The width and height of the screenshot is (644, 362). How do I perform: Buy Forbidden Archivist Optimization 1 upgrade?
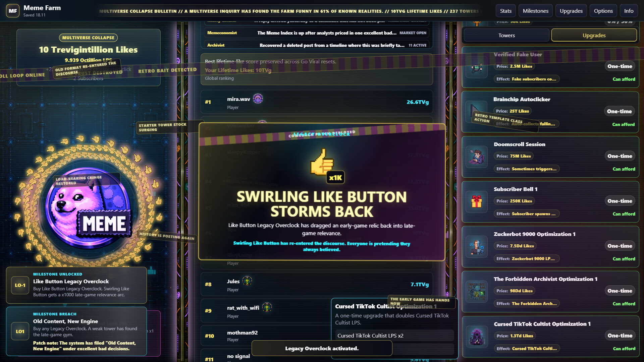(620, 291)
